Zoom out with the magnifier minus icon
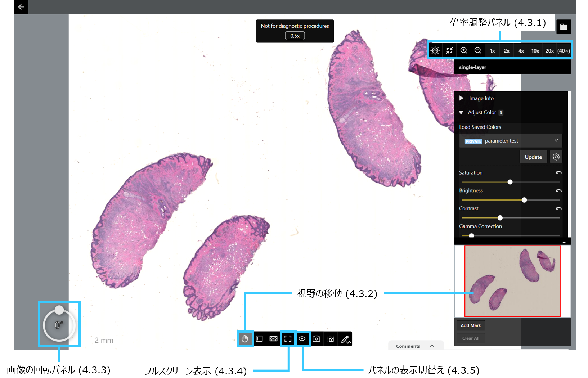This screenshot has height=378, width=588. pos(478,50)
